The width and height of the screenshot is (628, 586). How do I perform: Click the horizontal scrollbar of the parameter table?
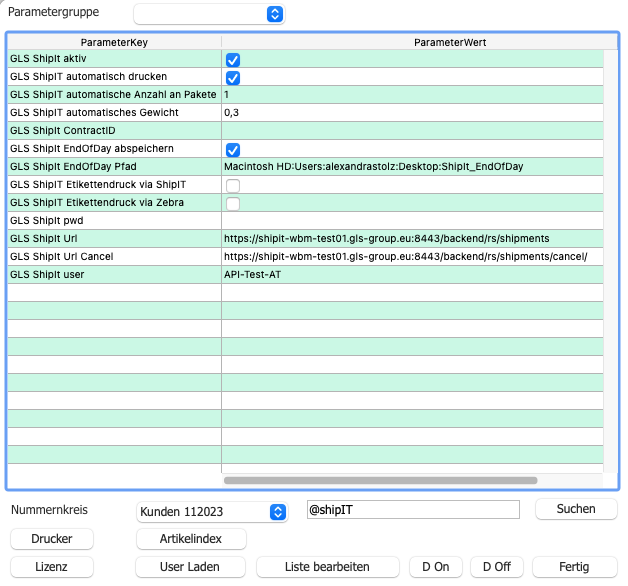[380, 480]
